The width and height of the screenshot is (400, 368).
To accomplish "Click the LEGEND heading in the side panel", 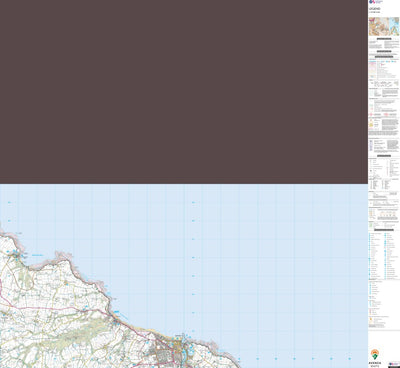I will click(374, 9).
